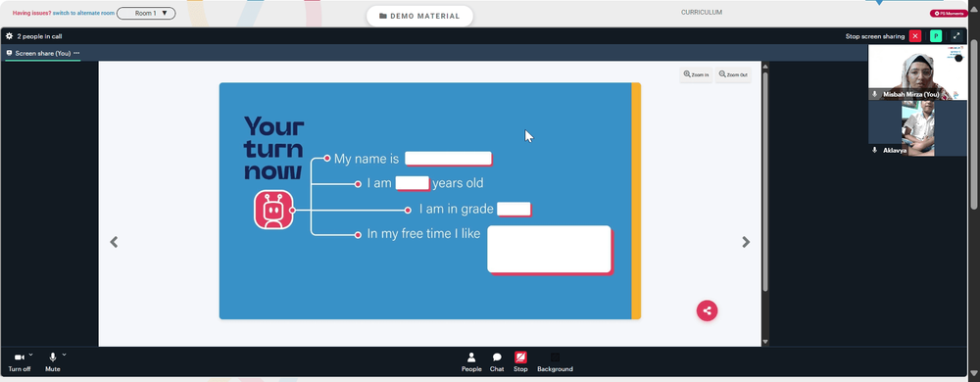Viewport: 980px width, 382px height.
Task: Click scroll-up arrow of slide viewer
Action: (765, 67)
